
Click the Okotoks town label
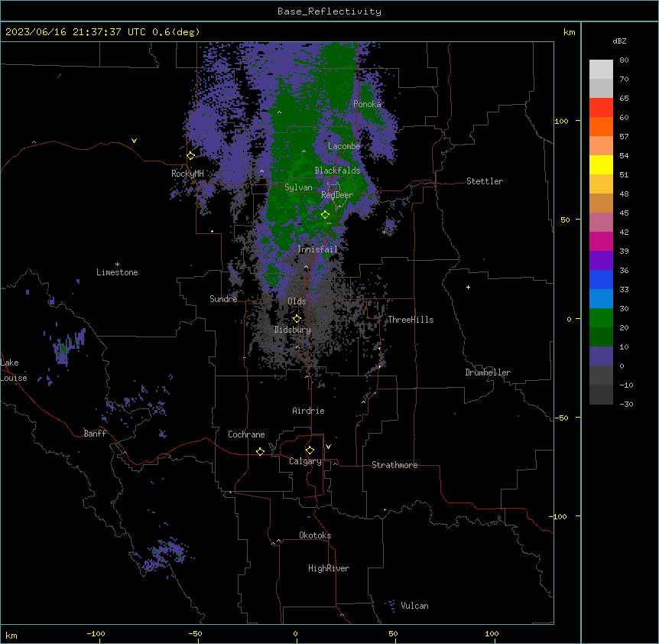315,535
